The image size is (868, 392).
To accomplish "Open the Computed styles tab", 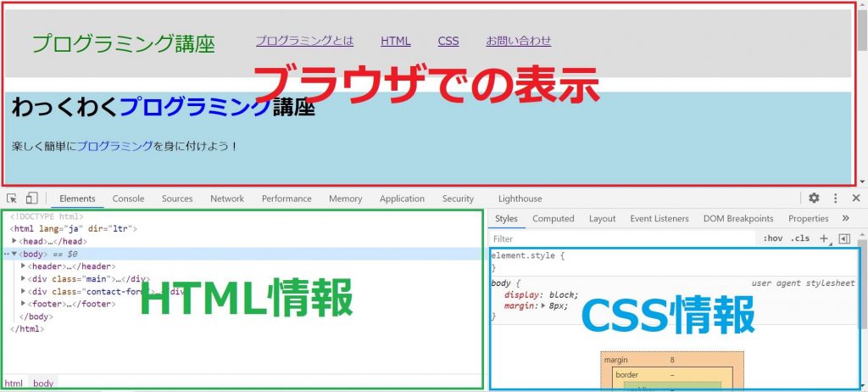I will pos(553,219).
